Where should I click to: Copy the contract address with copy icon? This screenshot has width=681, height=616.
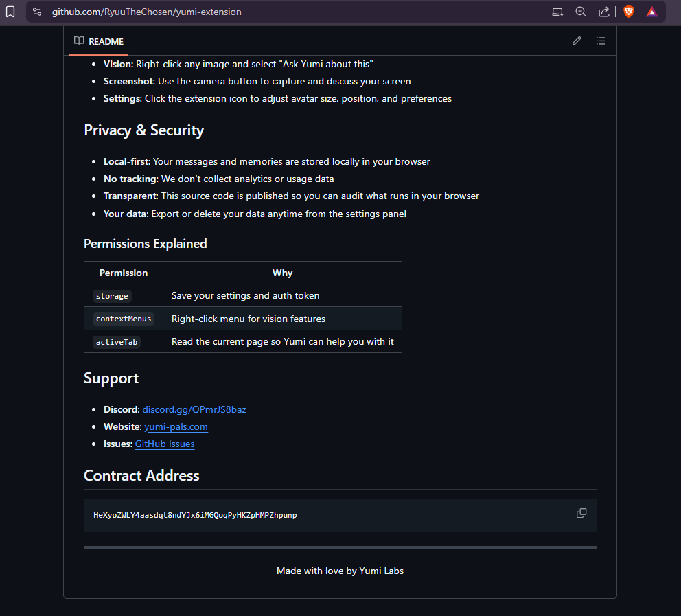[581, 514]
